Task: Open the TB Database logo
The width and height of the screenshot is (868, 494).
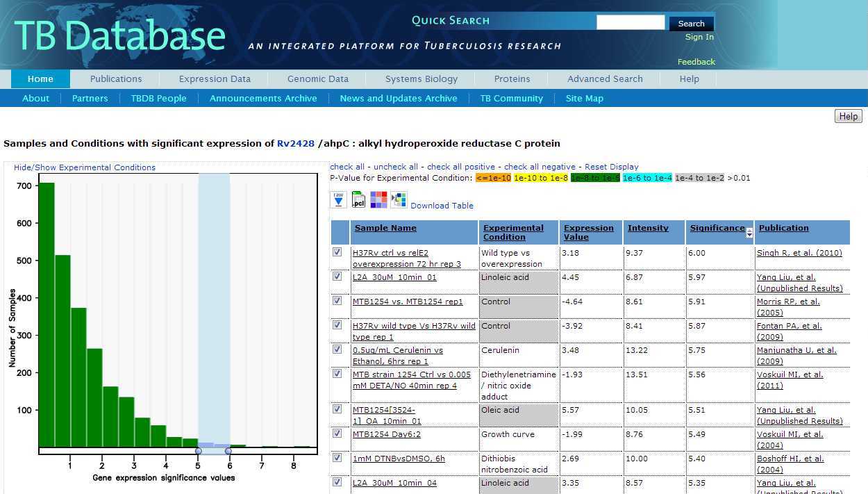Action: coord(119,35)
